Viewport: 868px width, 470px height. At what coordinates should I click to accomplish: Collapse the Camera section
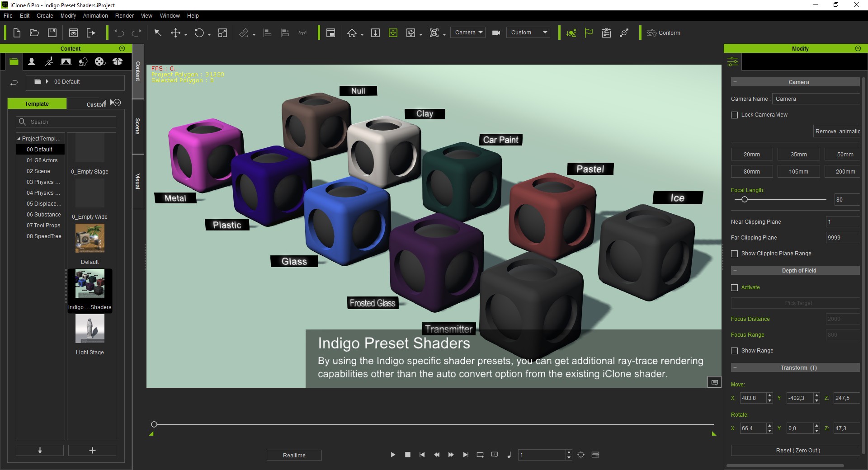pos(735,82)
